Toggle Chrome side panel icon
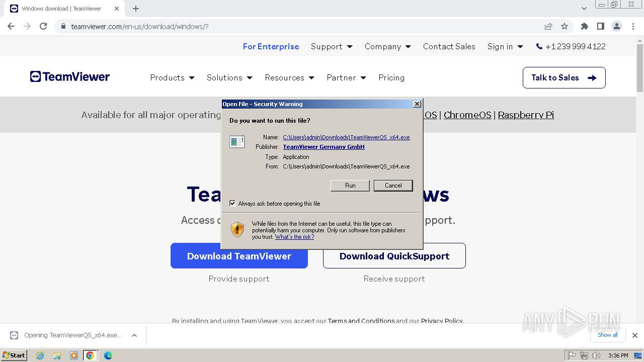 600,26
